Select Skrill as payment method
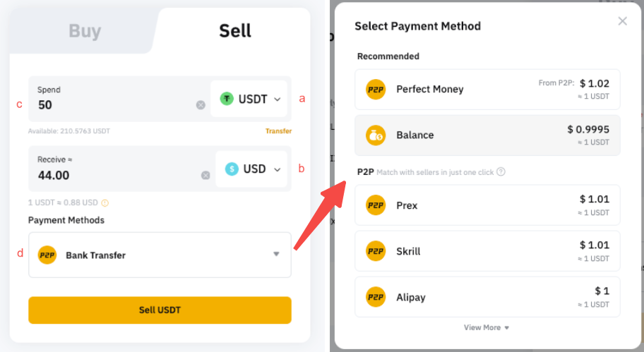 487,251
